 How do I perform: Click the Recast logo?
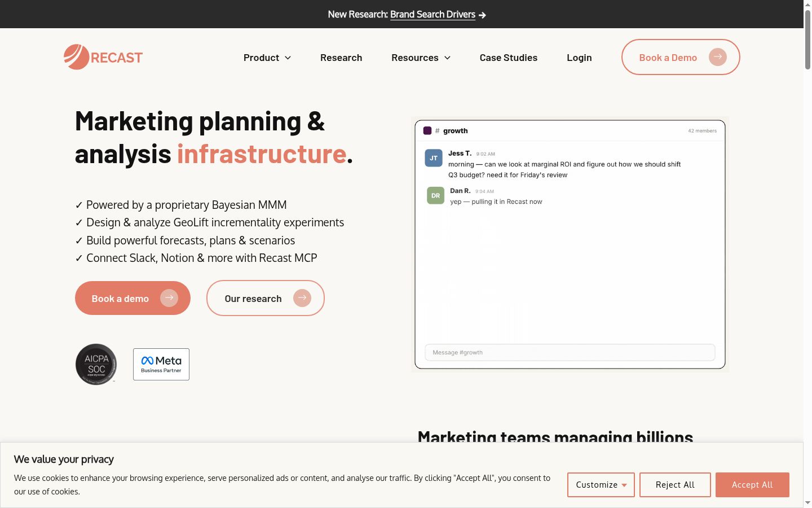pos(103,57)
